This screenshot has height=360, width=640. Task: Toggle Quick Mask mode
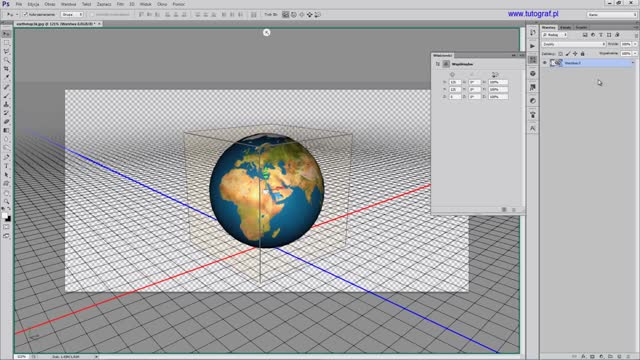coord(6,227)
